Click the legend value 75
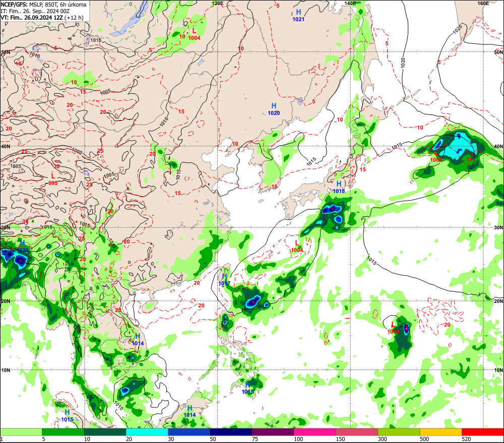 (255, 439)
